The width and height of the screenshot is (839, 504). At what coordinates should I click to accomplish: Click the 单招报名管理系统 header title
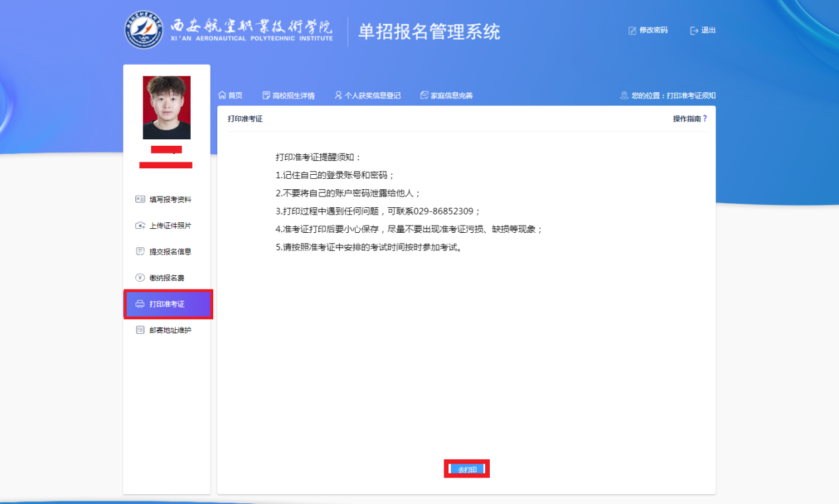(x=429, y=32)
